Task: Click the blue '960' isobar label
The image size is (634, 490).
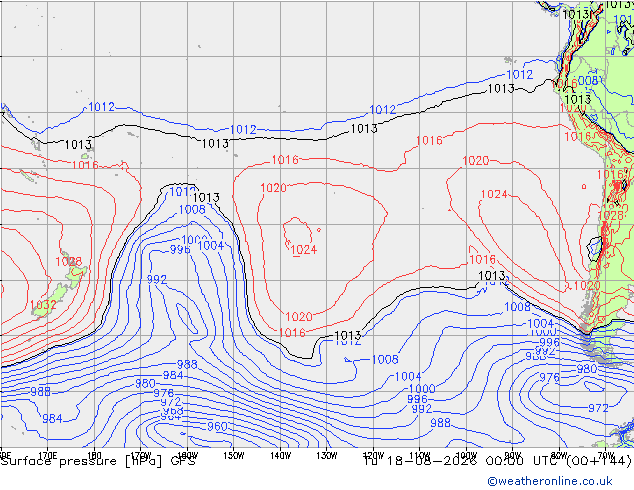Action: point(217,426)
